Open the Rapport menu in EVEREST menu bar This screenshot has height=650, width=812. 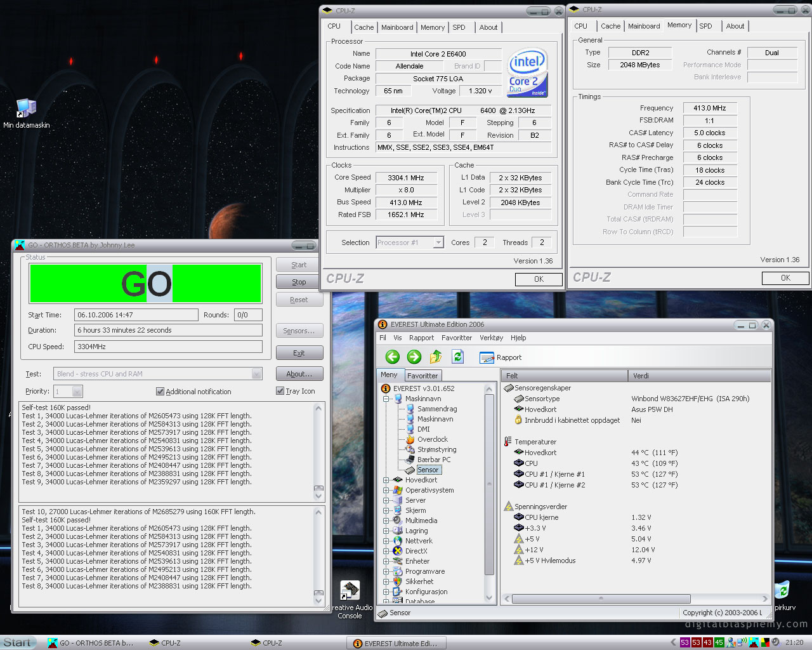click(421, 338)
